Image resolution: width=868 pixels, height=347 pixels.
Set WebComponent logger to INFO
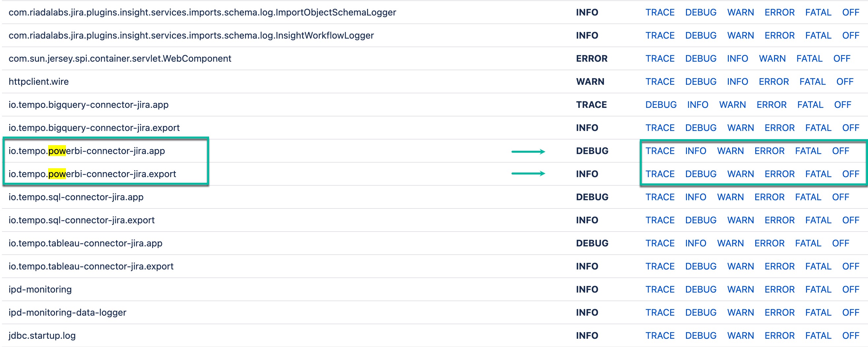pyautogui.click(x=738, y=58)
